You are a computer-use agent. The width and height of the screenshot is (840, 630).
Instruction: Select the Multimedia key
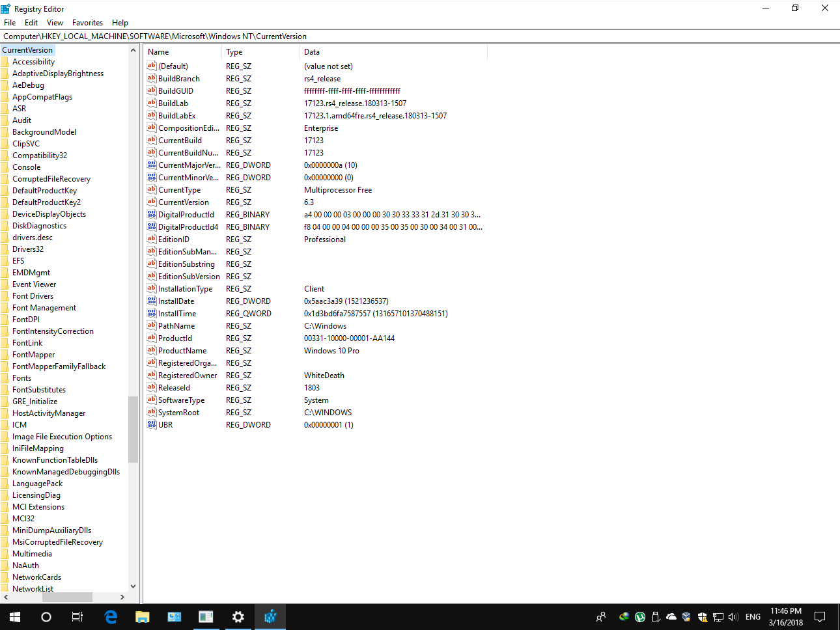point(32,554)
